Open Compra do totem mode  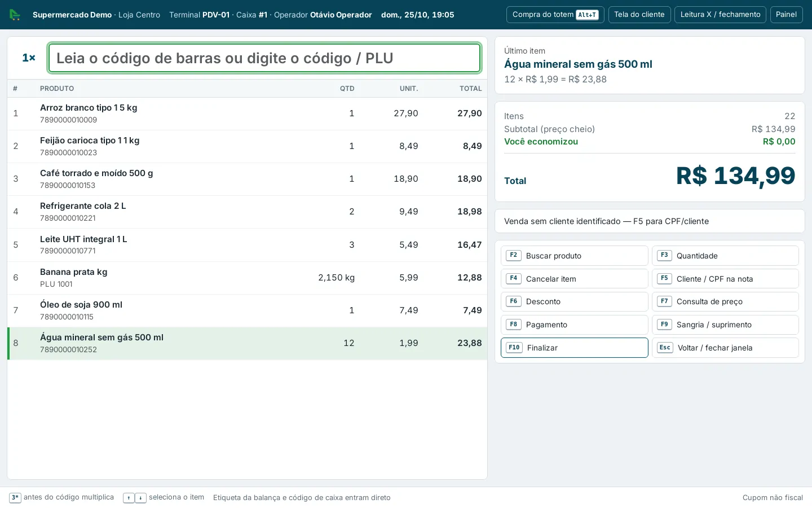(x=555, y=15)
